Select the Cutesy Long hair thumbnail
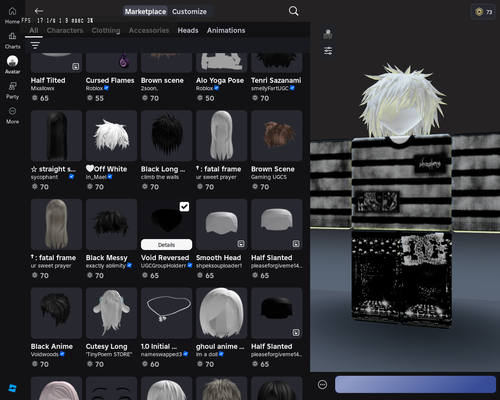 (x=111, y=313)
